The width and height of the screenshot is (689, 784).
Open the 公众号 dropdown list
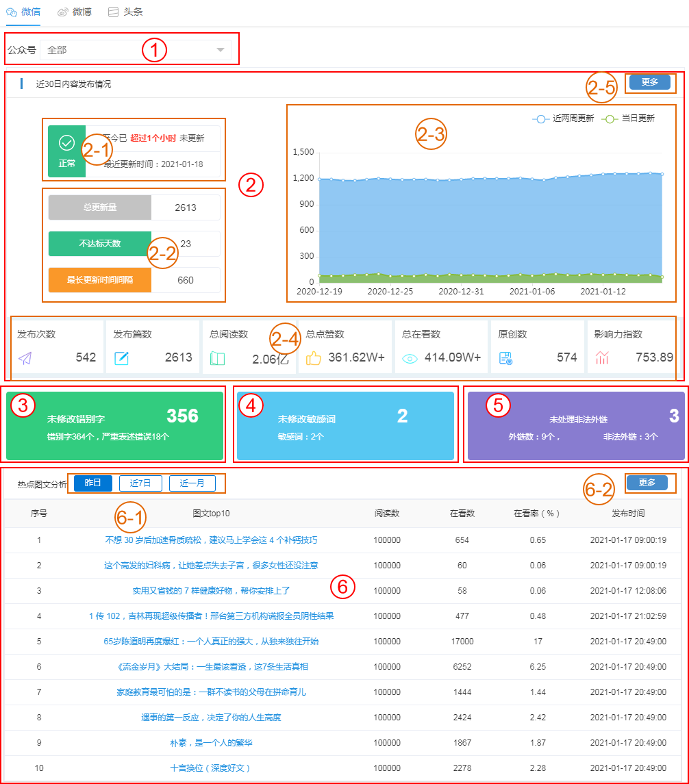[136, 50]
